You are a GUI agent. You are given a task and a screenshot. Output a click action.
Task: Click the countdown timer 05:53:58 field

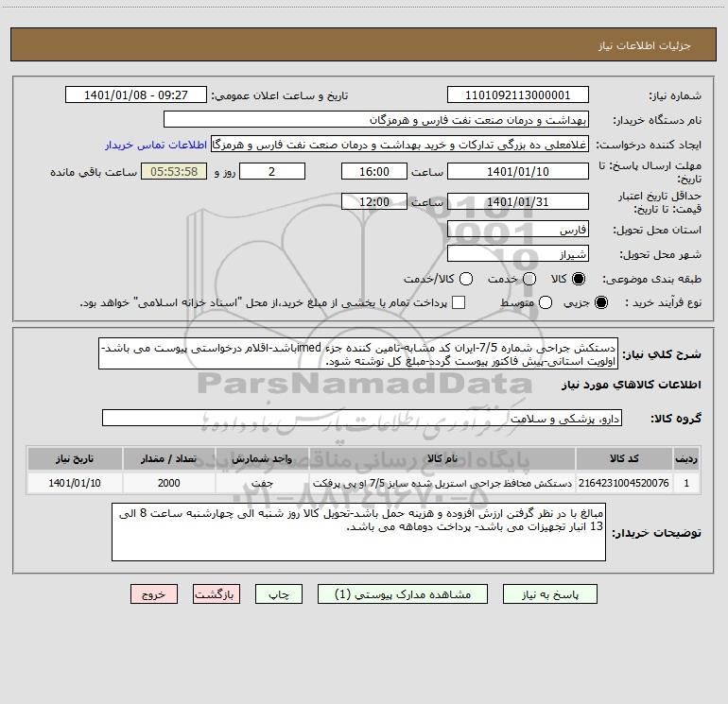pos(174,171)
